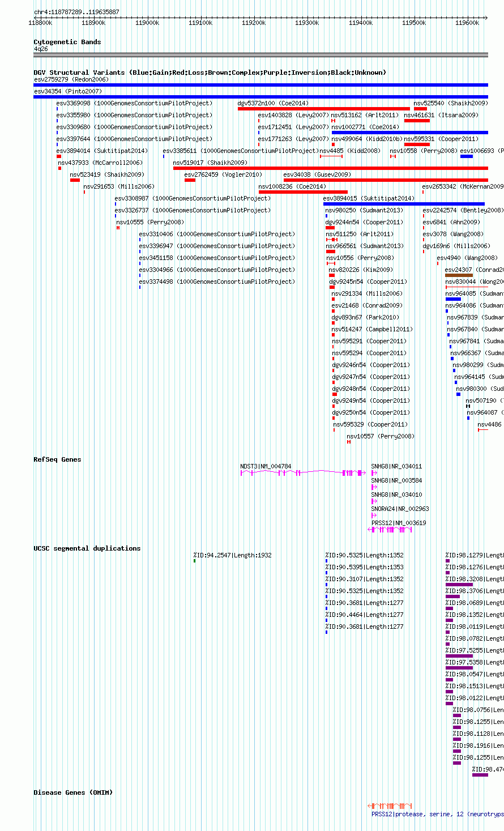Open variant esv2762459 (Vogler2010)
This screenshot has height=831, width=504.
(x=223, y=174)
